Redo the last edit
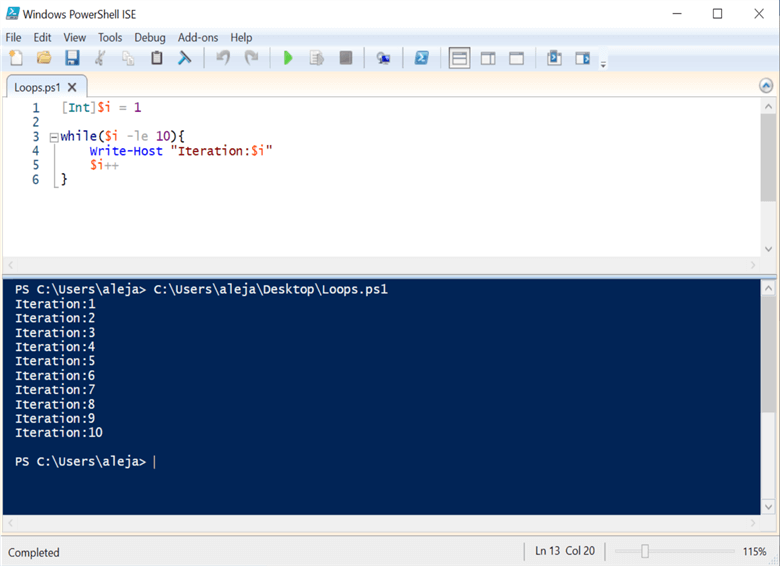Viewport: 780px width, 566px height. click(251, 58)
